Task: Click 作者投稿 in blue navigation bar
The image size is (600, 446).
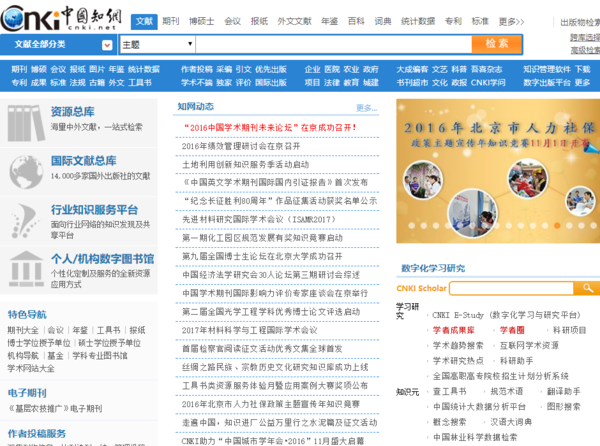Action: click(x=197, y=69)
